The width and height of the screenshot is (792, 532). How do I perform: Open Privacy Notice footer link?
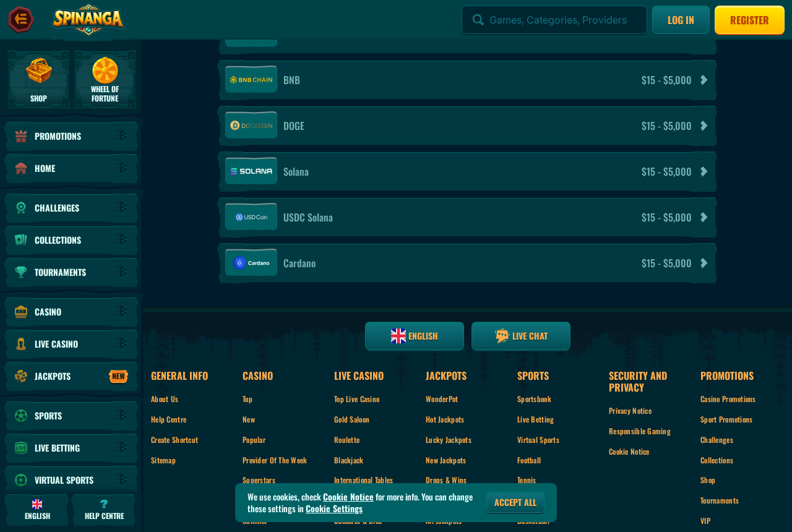click(630, 411)
